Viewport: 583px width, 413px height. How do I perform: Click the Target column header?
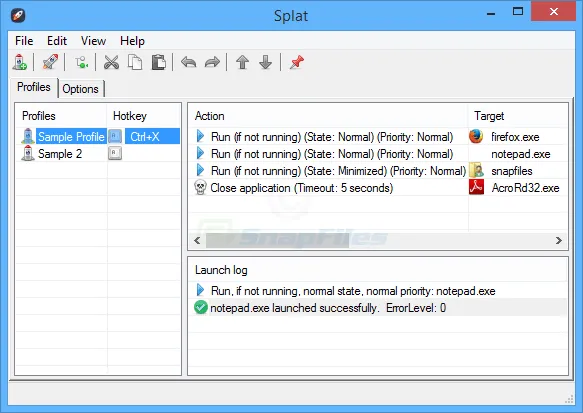click(518, 116)
